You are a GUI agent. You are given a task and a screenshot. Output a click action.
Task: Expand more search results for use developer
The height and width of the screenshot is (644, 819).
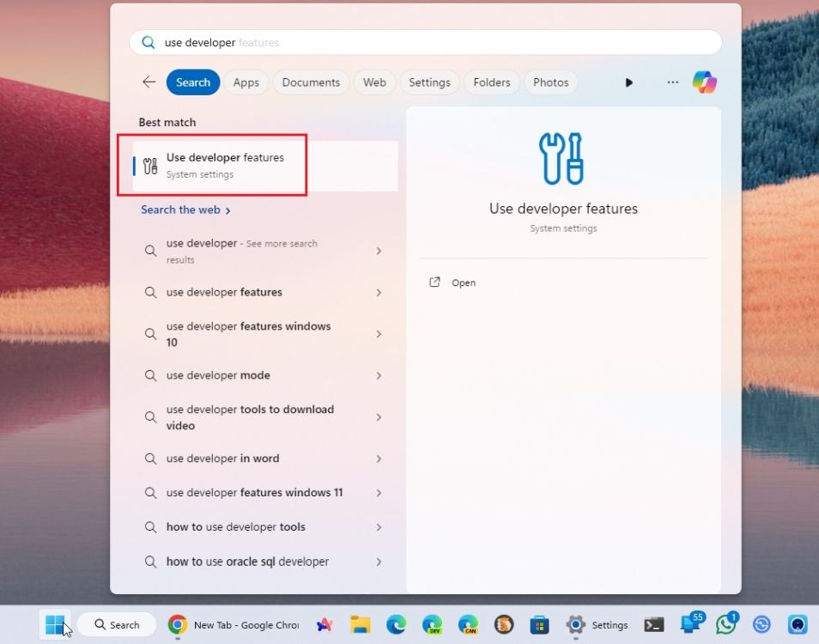tap(379, 251)
